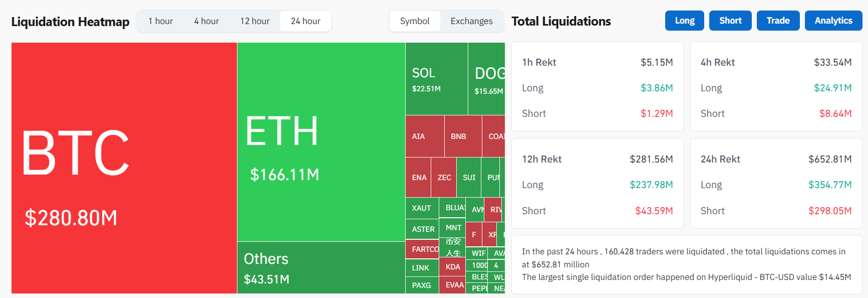
Task: Select the AIA heatmap tile
Action: (x=424, y=136)
